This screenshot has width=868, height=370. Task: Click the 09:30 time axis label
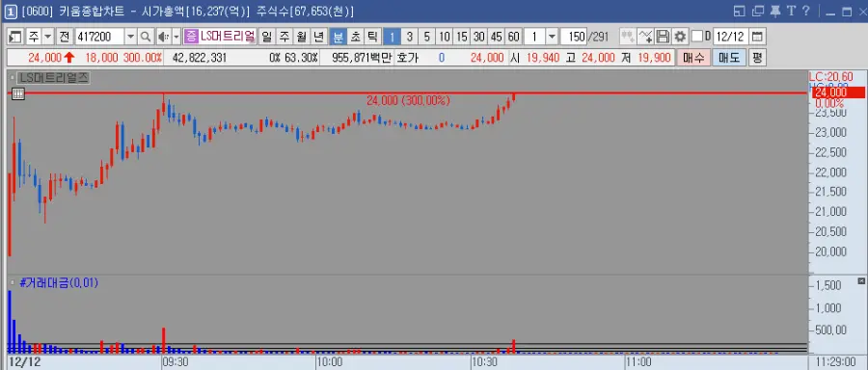[x=176, y=362]
